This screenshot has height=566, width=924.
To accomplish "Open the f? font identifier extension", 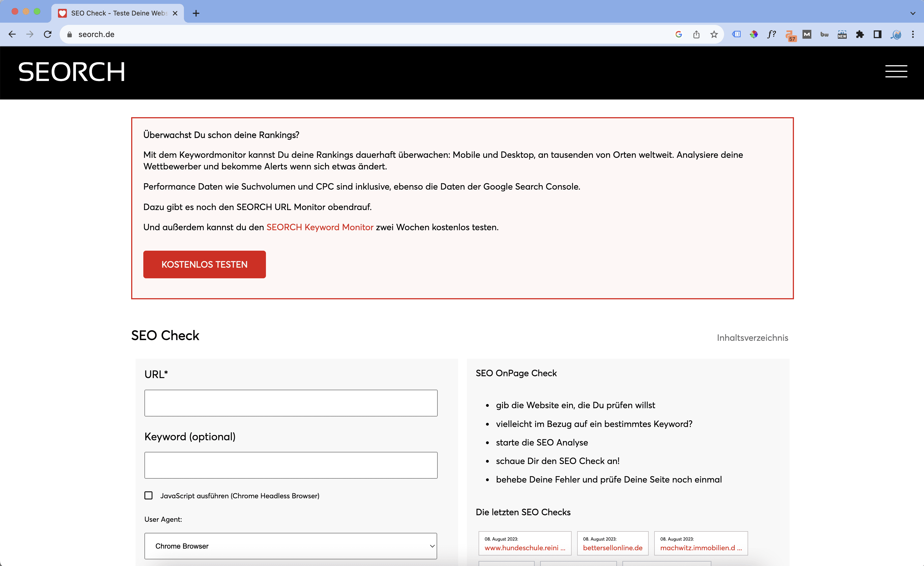I will tap(771, 35).
